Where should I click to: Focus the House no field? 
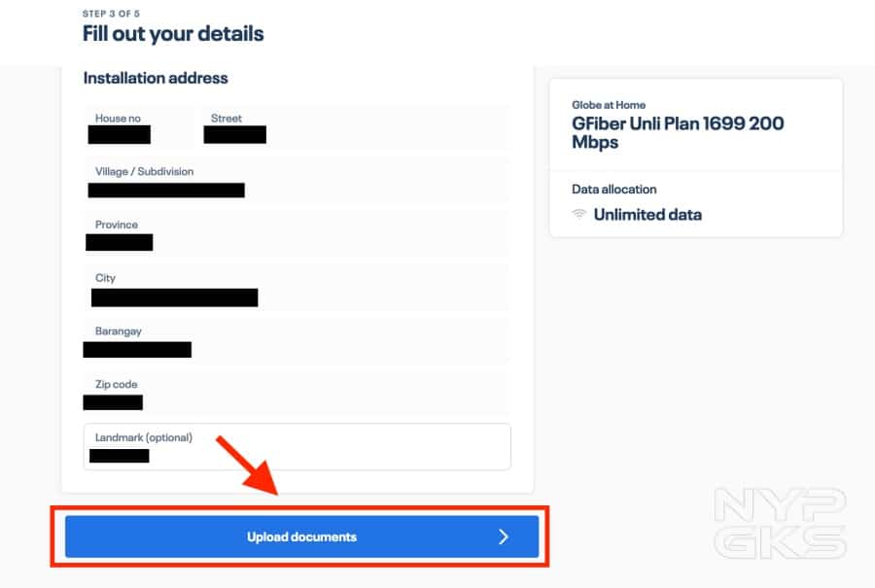pyautogui.click(x=139, y=127)
